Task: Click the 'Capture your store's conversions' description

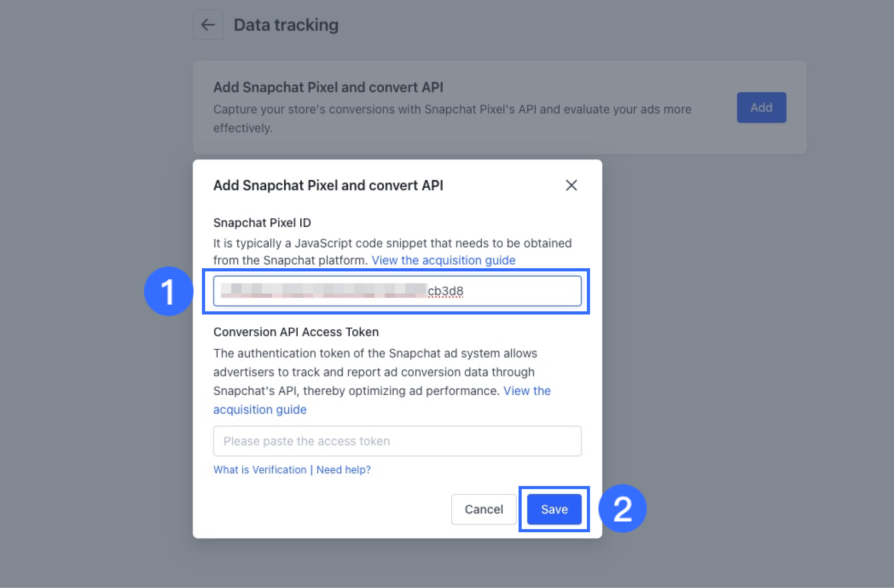Action: [452, 109]
